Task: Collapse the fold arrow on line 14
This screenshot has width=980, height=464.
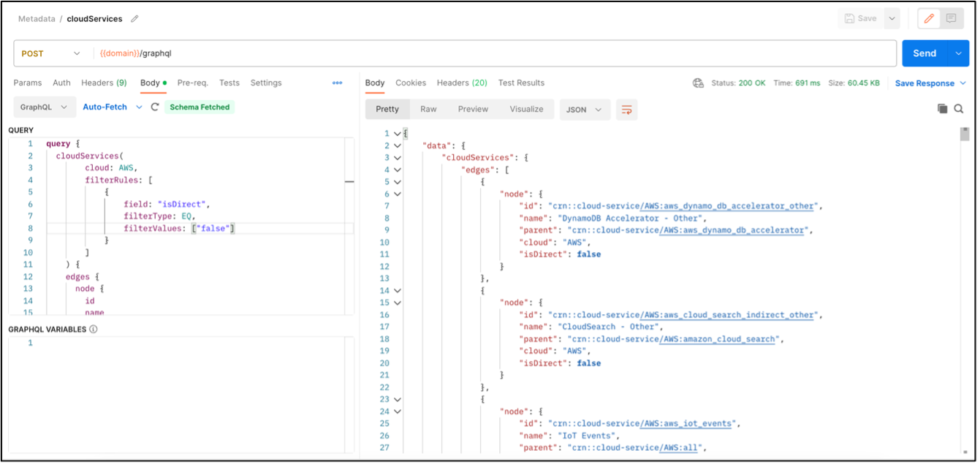Action: pyautogui.click(x=397, y=291)
